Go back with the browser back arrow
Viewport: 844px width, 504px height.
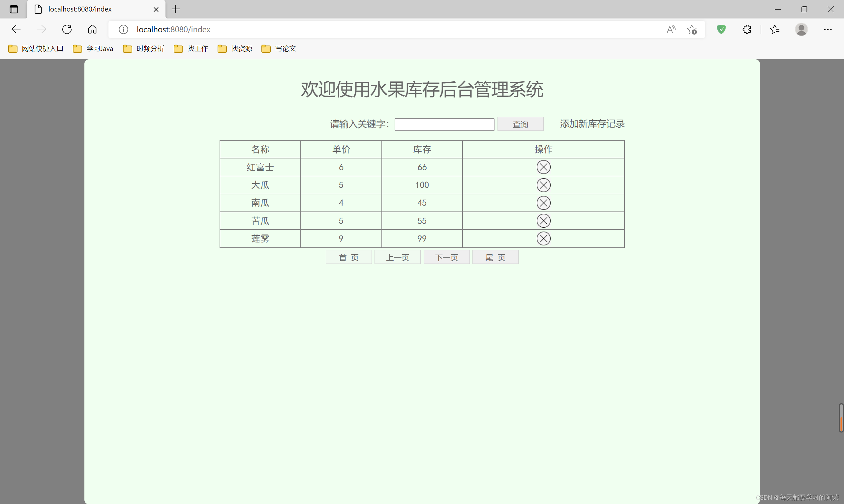point(16,29)
